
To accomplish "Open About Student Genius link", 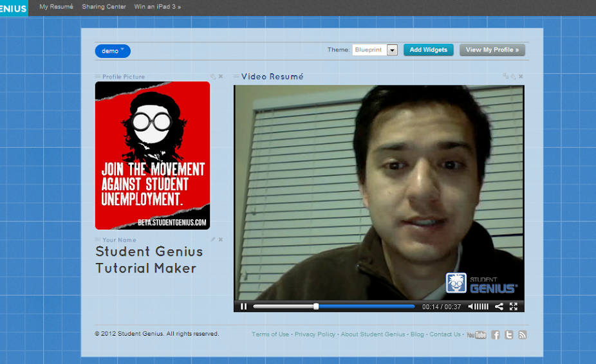I will [x=373, y=334].
